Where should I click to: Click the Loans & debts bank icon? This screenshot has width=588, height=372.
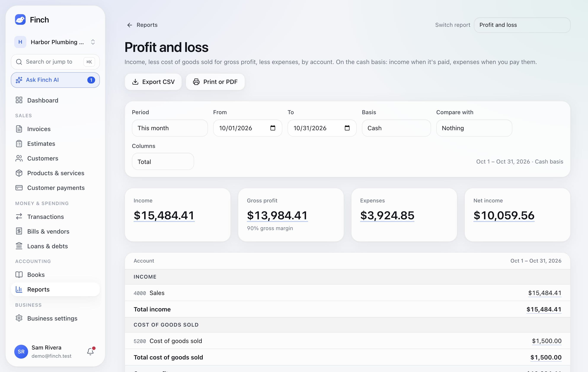pos(19,246)
